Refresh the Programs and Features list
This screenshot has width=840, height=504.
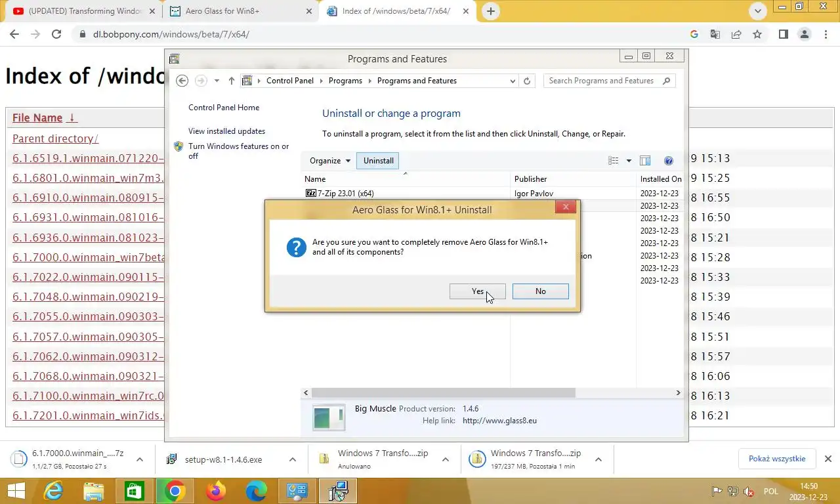(x=527, y=81)
